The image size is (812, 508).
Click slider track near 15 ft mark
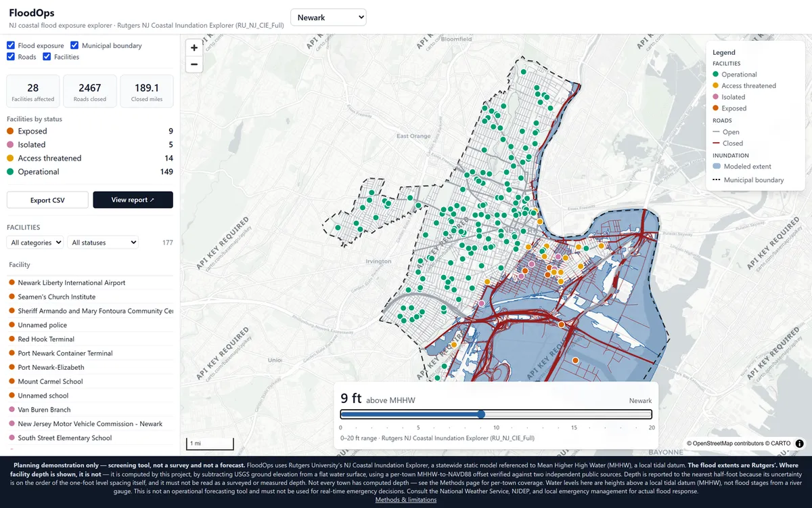click(574, 415)
